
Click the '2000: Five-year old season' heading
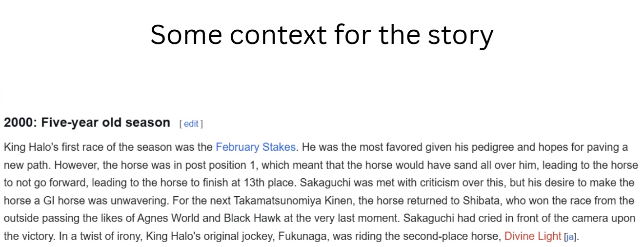[x=87, y=123]
